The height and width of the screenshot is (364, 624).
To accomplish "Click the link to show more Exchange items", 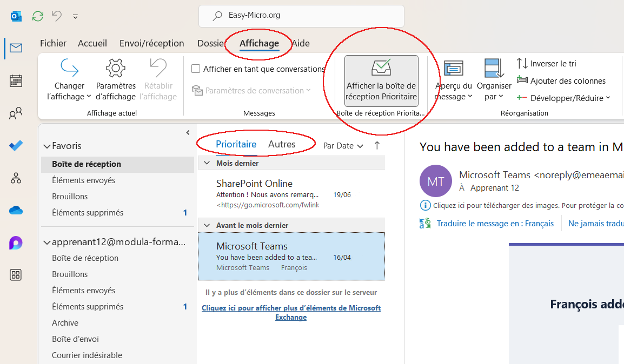I will (x=291, y=313).
